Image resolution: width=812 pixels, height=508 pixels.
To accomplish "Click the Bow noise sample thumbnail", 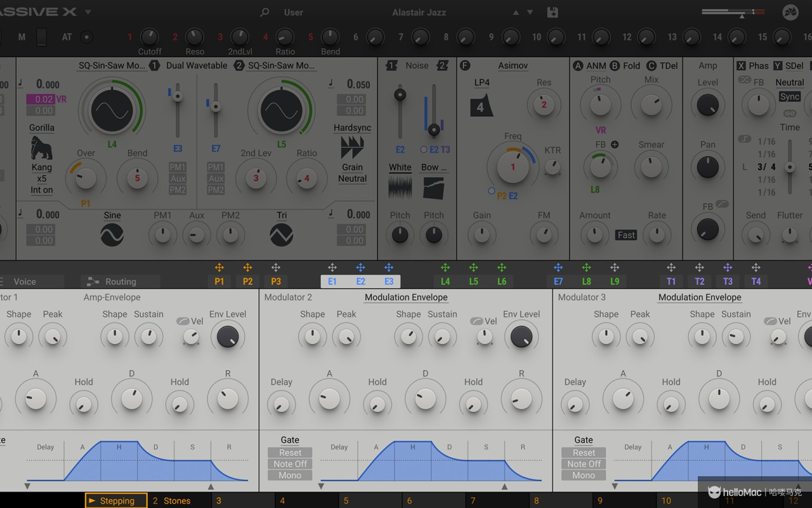I will coord(434,188).
